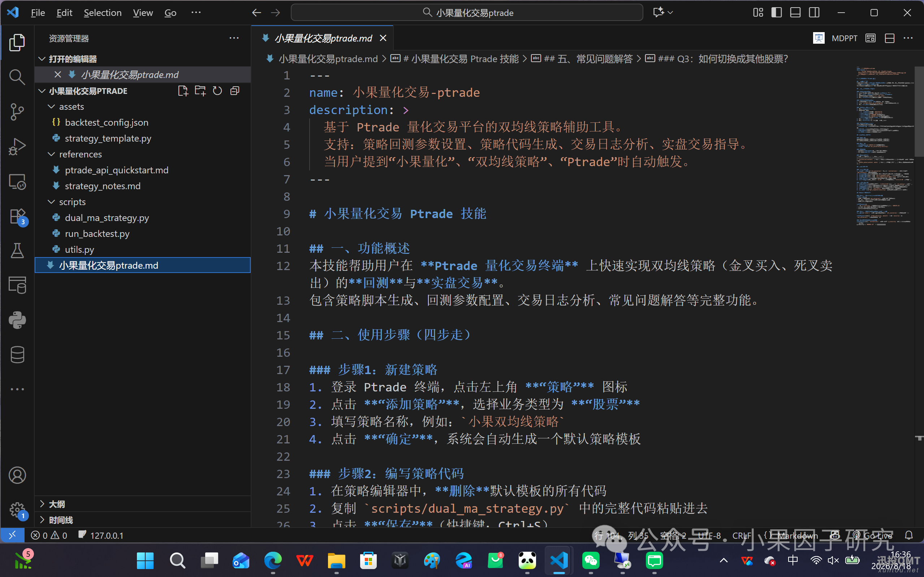This screenshot has width=924, height=577.
Task: Collapse all folders in the explorer
Action: tap(235, 91)
